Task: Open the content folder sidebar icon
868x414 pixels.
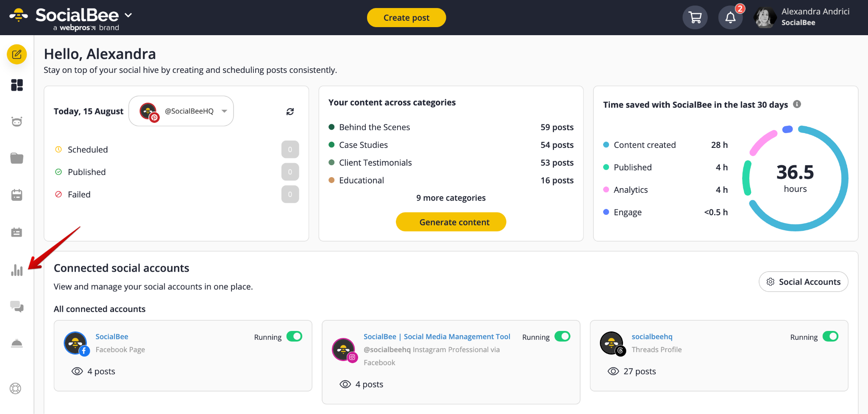Action: 17,158
